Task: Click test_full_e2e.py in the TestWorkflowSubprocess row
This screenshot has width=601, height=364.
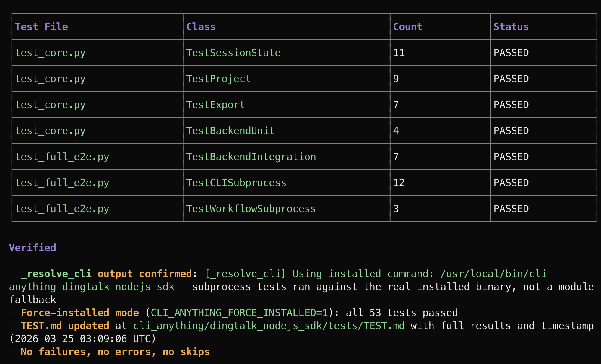Action: [62, 209]
